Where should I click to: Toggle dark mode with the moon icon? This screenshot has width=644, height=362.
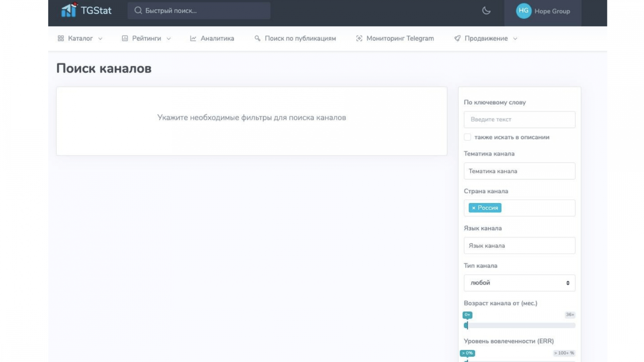point(486,11)
